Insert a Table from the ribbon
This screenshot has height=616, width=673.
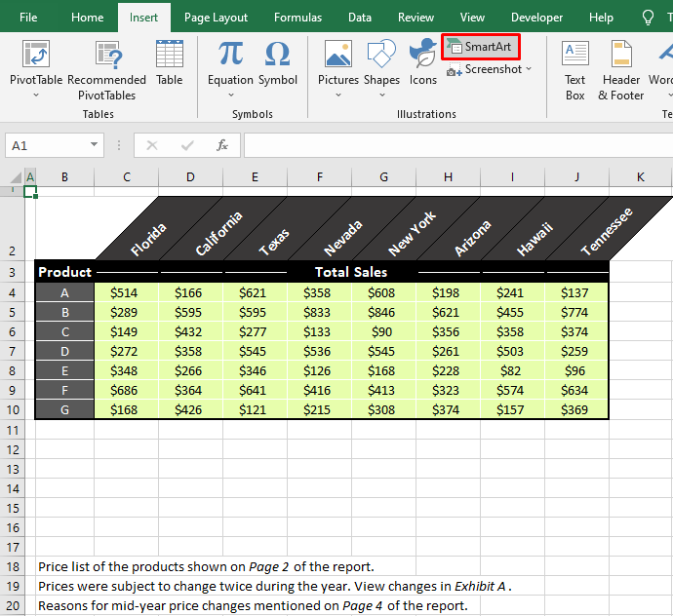pyautogui.click(x=170, y=62)
